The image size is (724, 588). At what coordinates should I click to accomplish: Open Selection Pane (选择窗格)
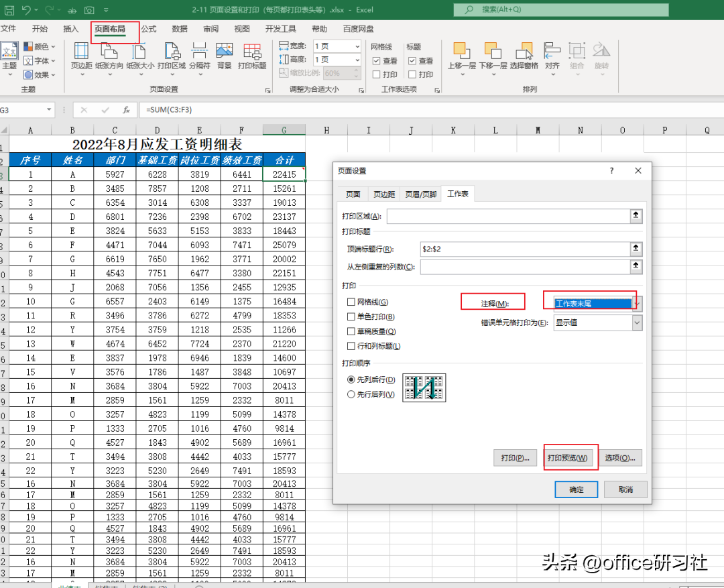coord(524,56)
